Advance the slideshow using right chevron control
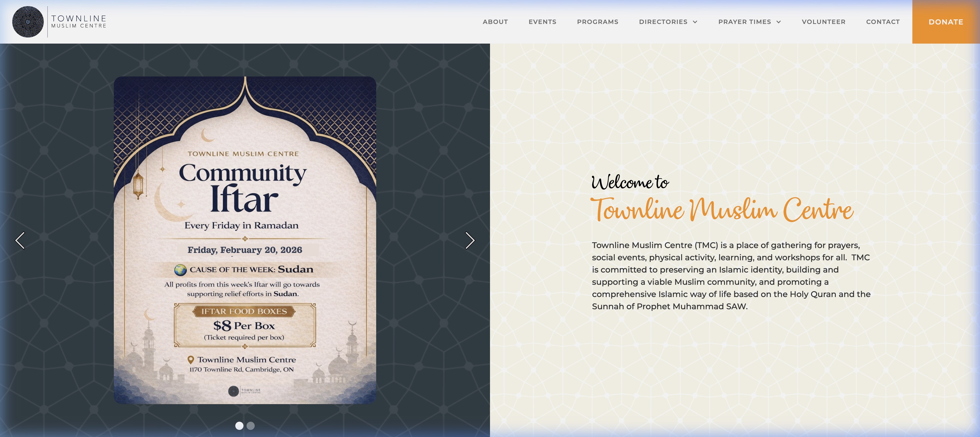 pos(471,241)
